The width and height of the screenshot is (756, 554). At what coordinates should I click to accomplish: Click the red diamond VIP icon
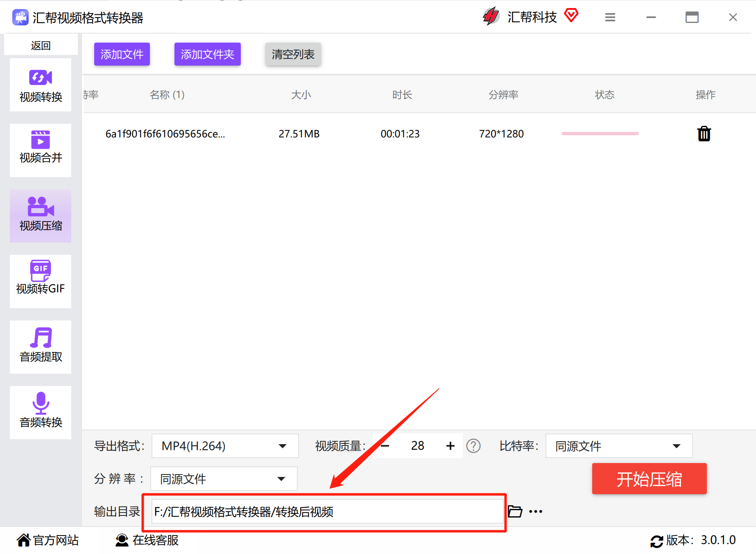click(571, 16)
